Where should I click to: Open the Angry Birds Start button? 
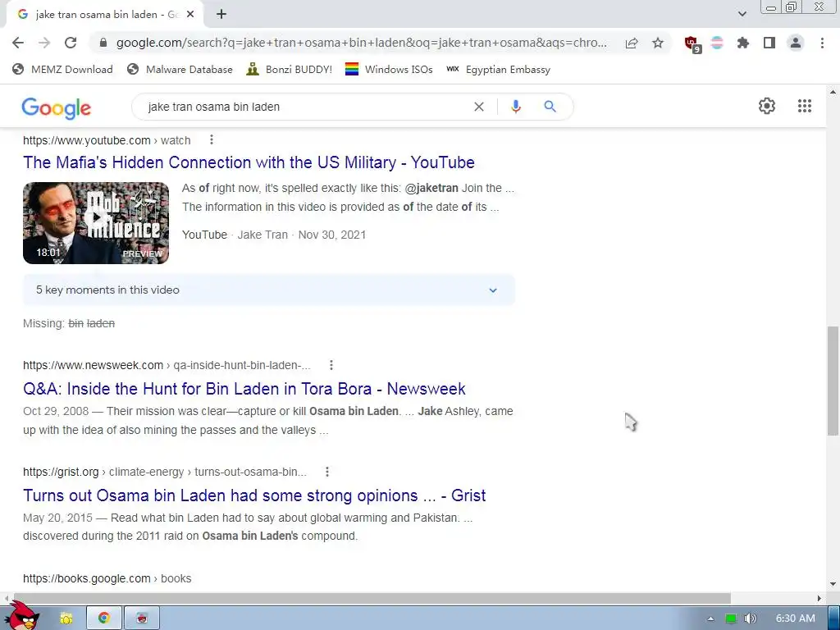23,616
